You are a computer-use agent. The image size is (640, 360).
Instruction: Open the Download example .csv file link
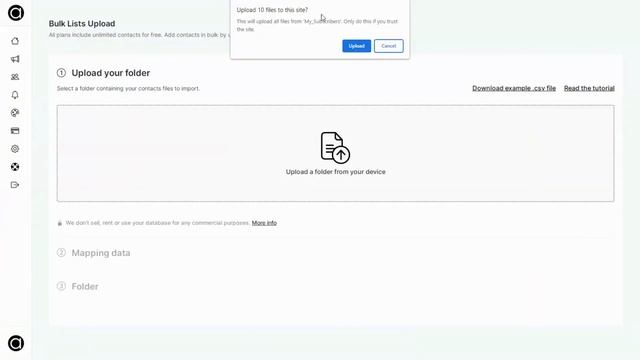(x=514, y=88)
